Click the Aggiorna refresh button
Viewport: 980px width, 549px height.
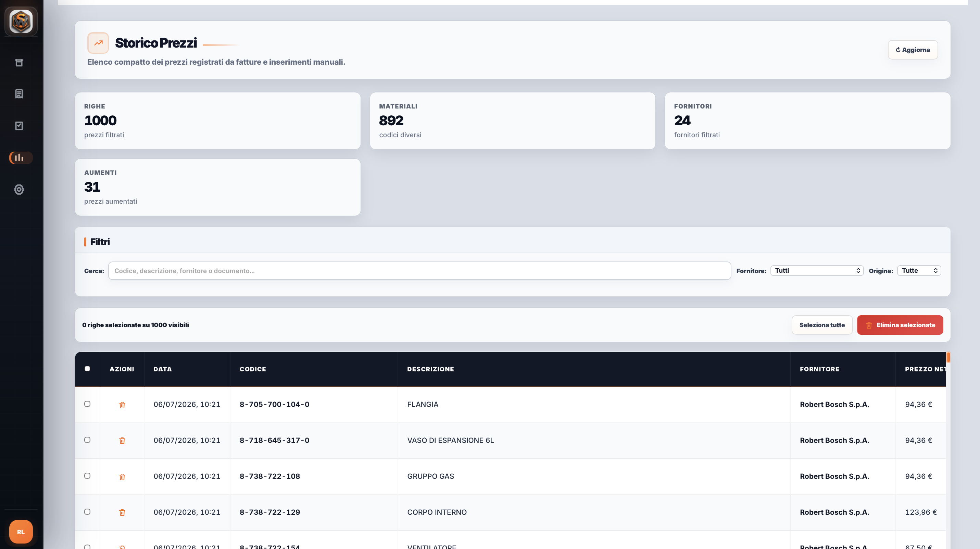[913, 50]
